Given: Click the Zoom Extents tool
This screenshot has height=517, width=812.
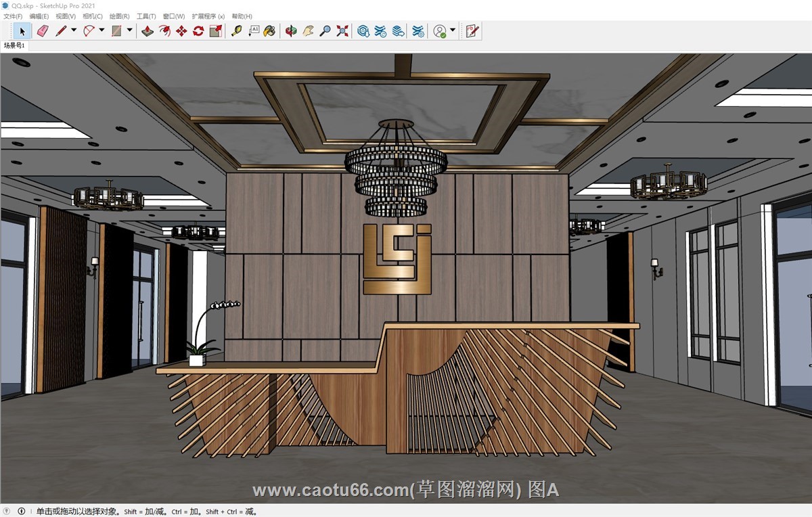Looking at the screenshot, I should 342,30.
